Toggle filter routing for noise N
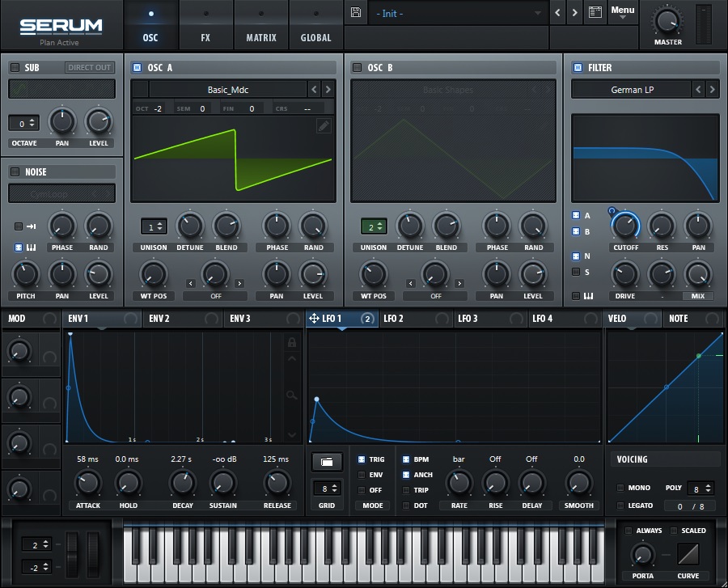The image size is (728, 588). (576, 256)
